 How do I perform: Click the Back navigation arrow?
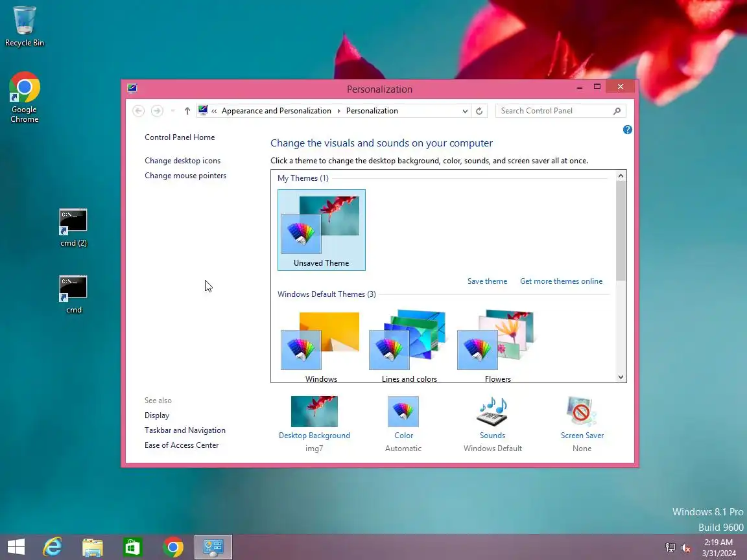click(139, 111)
